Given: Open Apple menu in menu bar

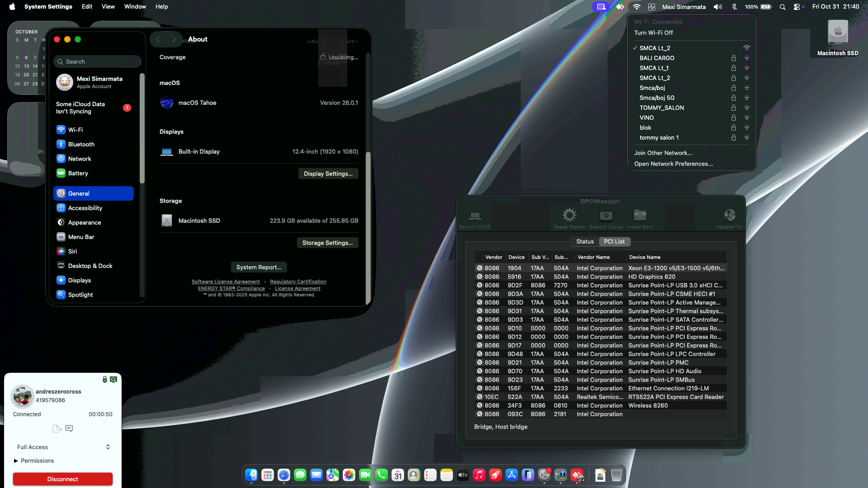Looking at the screenshot, I should coord(12,6).
